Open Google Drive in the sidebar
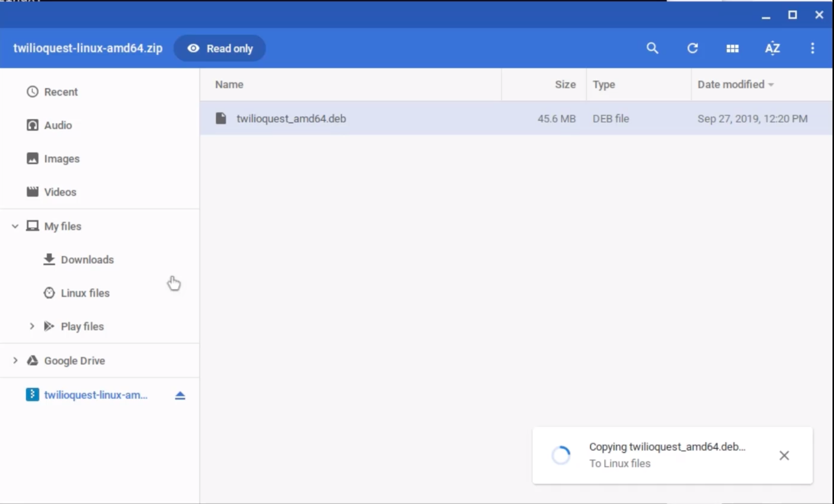 click(74, 361)
